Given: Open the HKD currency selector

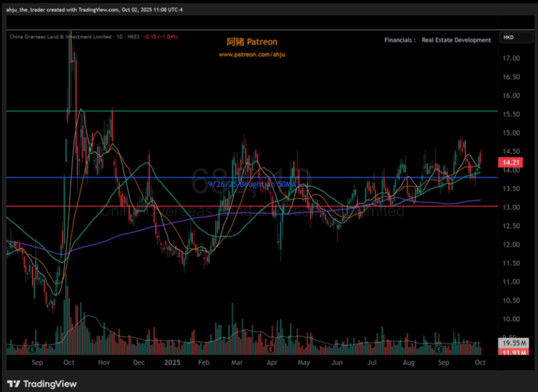Looking at the screenshot, I should tap(515, 38).
